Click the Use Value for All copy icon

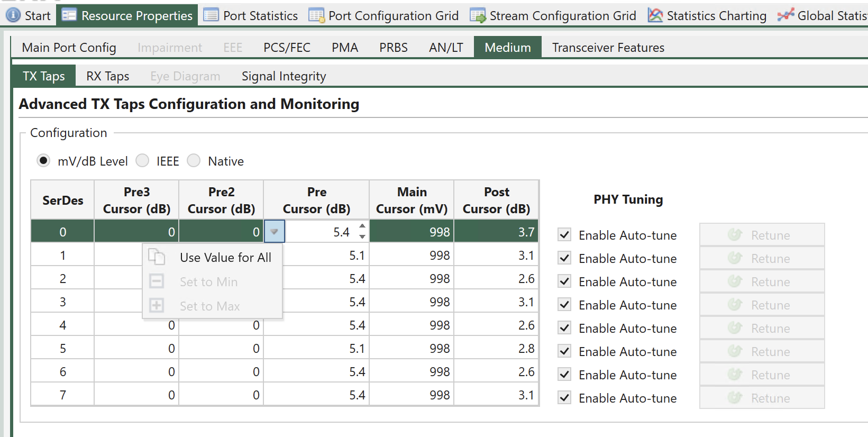click(157, 257)
